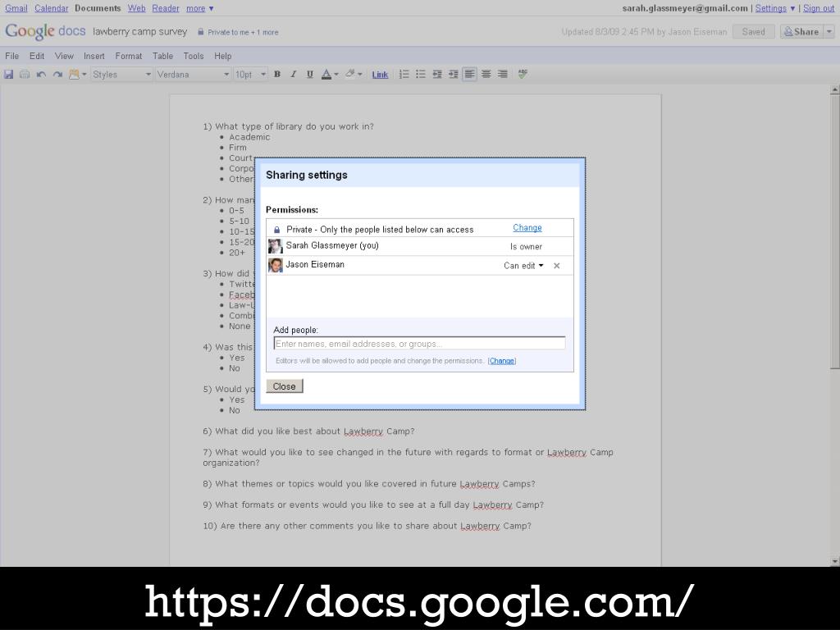Click Jason Eiseman's avatar in permissions
Screen dimensions: 840x630
pyautogui.click(x=276, y=265)
